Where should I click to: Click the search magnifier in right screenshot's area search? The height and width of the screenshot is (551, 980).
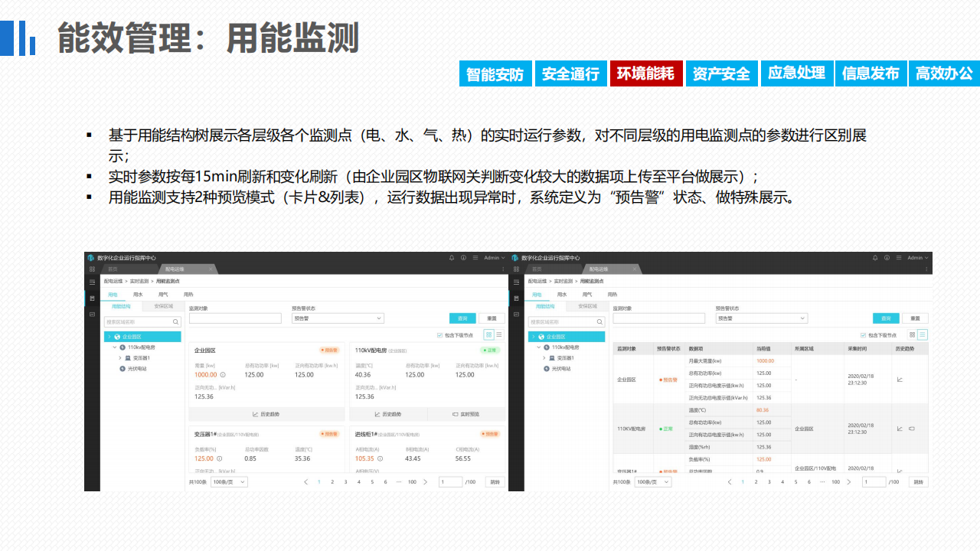click(599, 322)
